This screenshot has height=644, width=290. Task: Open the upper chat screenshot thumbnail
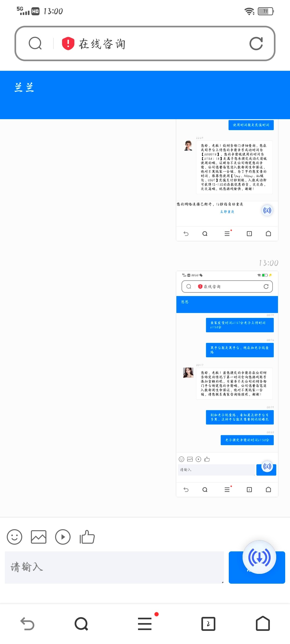[x=227, y=180]
